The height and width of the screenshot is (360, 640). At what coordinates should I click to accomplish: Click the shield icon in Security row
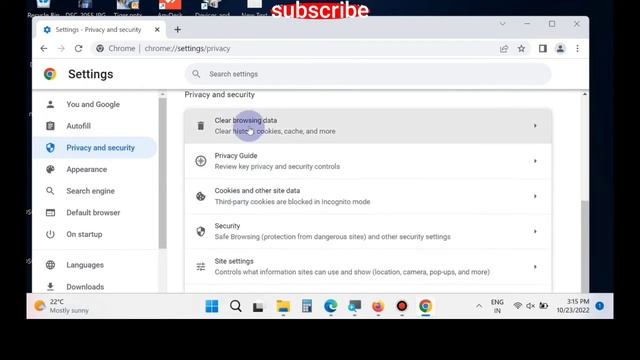click(200, 231)
